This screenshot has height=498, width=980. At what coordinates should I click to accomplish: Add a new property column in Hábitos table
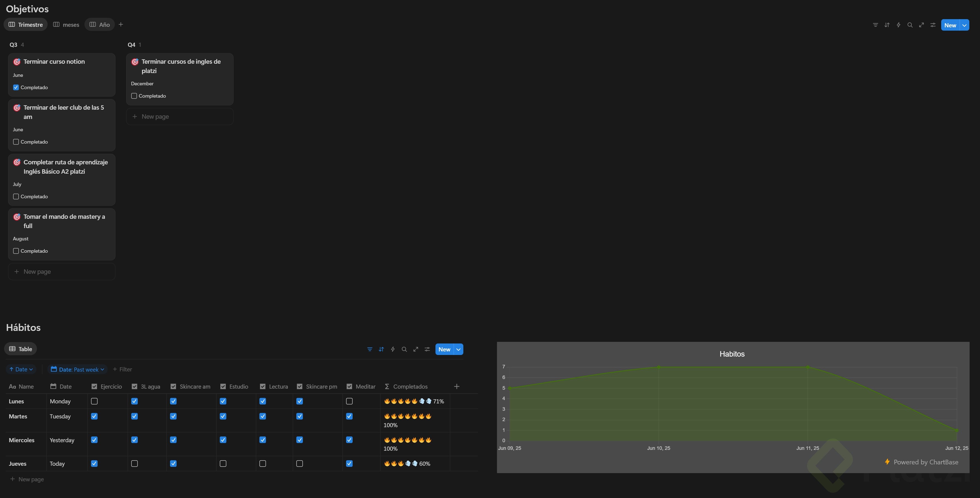tap(457, 386)
